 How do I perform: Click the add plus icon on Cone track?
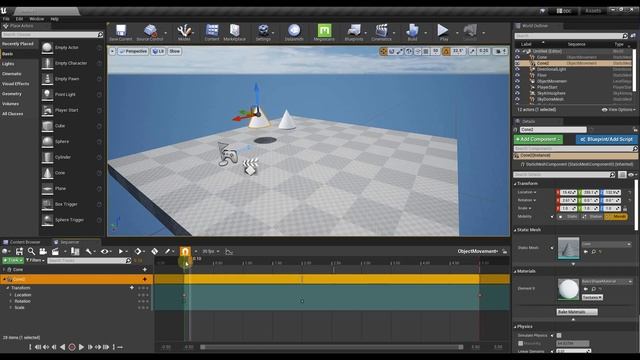point(144,269)
